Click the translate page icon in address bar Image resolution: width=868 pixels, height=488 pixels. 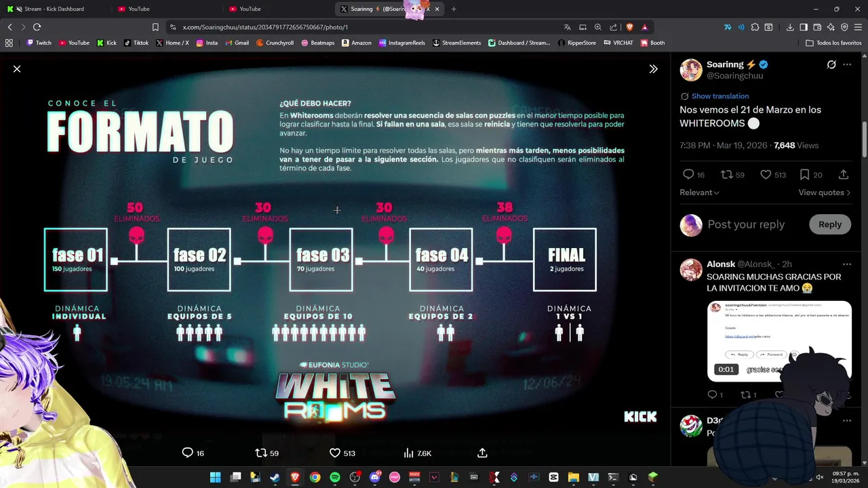pos(567,27)
